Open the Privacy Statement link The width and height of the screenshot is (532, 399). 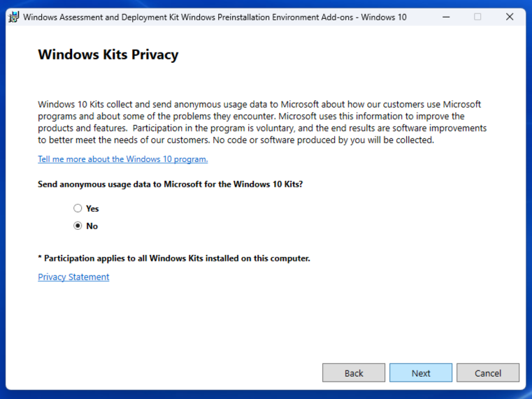(73, 277)
